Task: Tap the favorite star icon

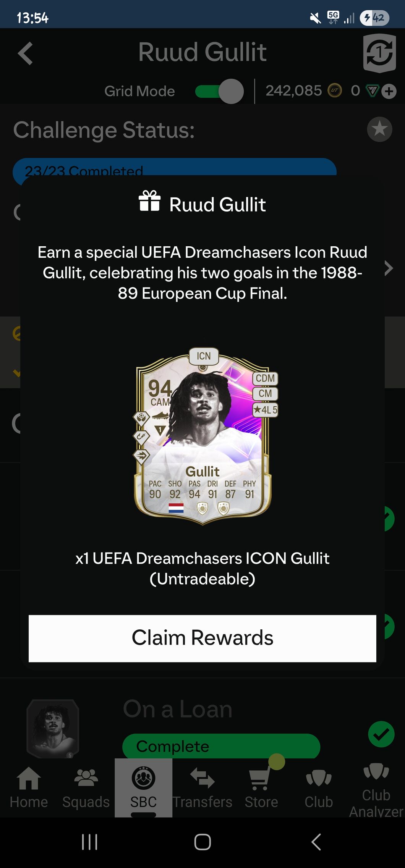Action: pos(379,129)
